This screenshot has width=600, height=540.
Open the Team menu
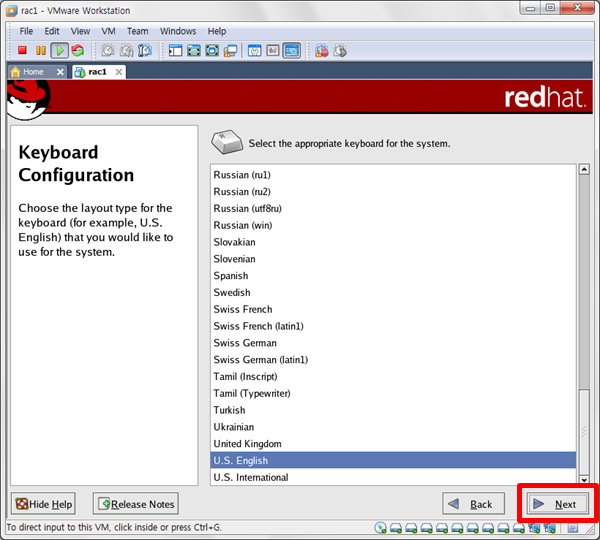click(137, 31)
